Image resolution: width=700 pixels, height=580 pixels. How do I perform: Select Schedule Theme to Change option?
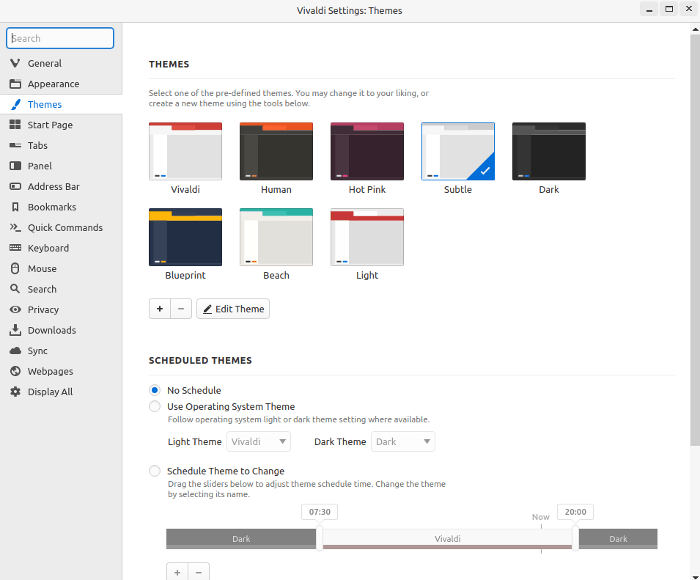[x=154, y=471]
